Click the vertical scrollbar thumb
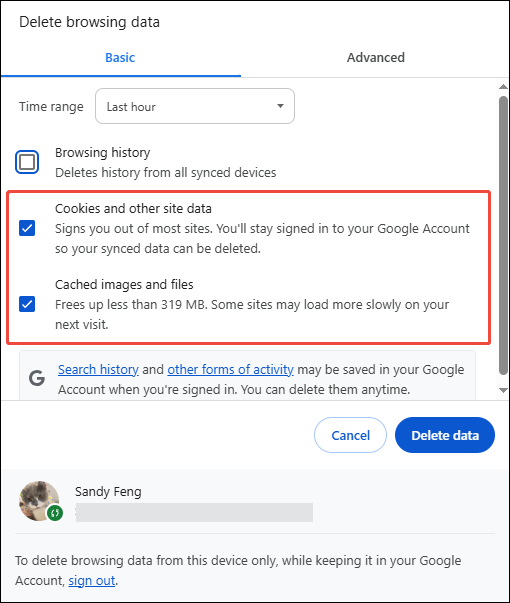The image size is (510, 603). (503, 235)
